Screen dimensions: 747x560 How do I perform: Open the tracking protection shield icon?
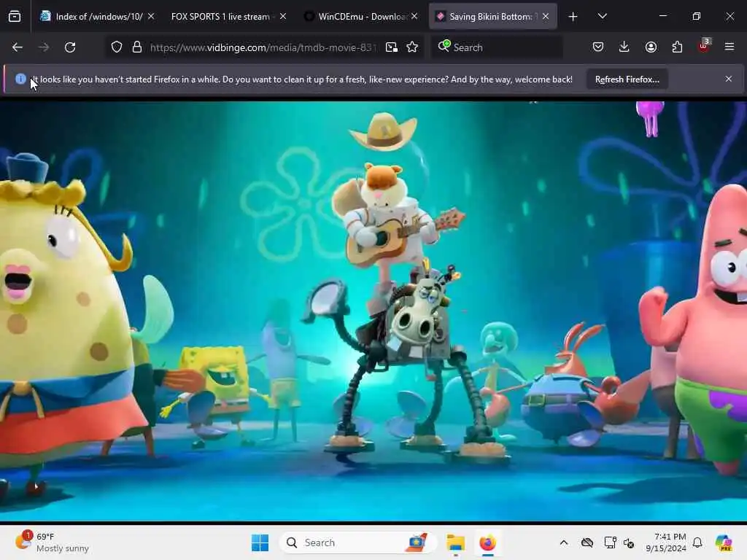117,47
